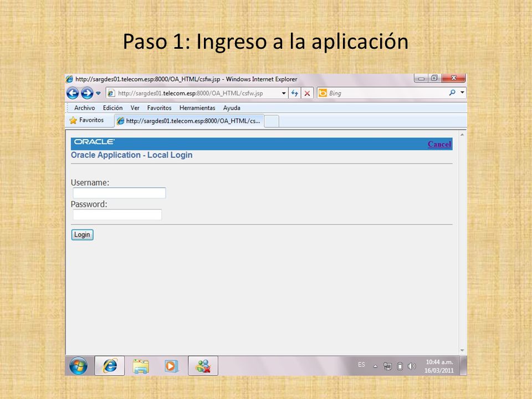The image size is (532, 399).
Task: Open Windows Media Player from taskbar
Action: click(x=171, y=366)
